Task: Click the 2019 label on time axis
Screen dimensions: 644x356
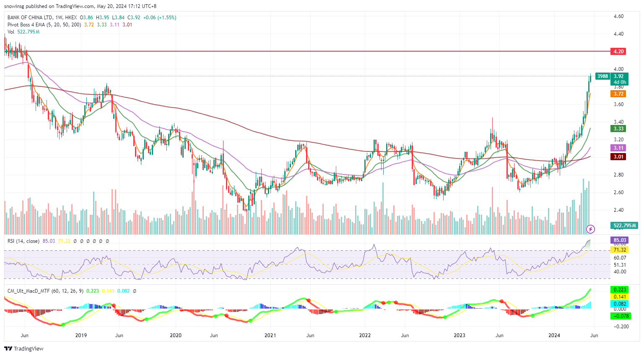Action: click(x=81, y=335)
